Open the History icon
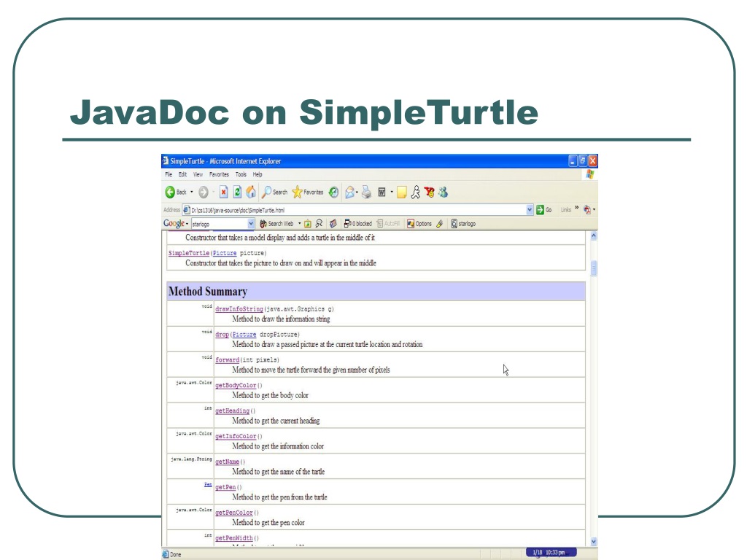This screenshot has height=560, width=747. coord(334,192)
